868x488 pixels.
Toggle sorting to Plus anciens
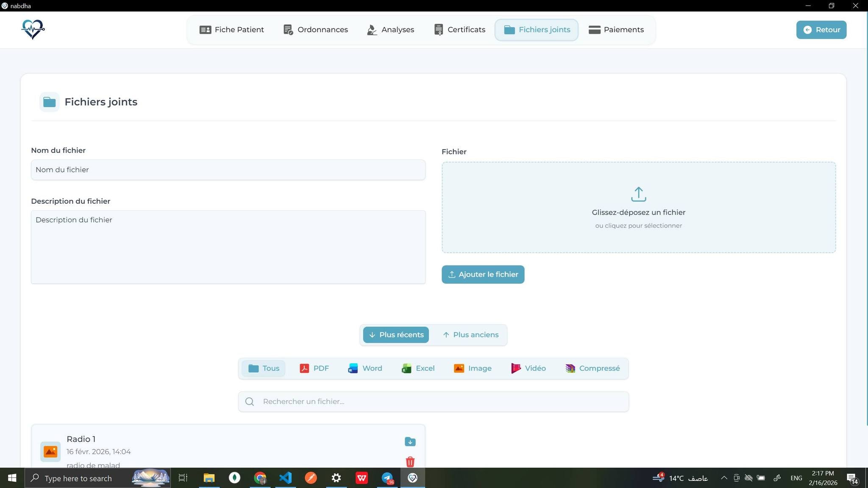tap(470, 334)
